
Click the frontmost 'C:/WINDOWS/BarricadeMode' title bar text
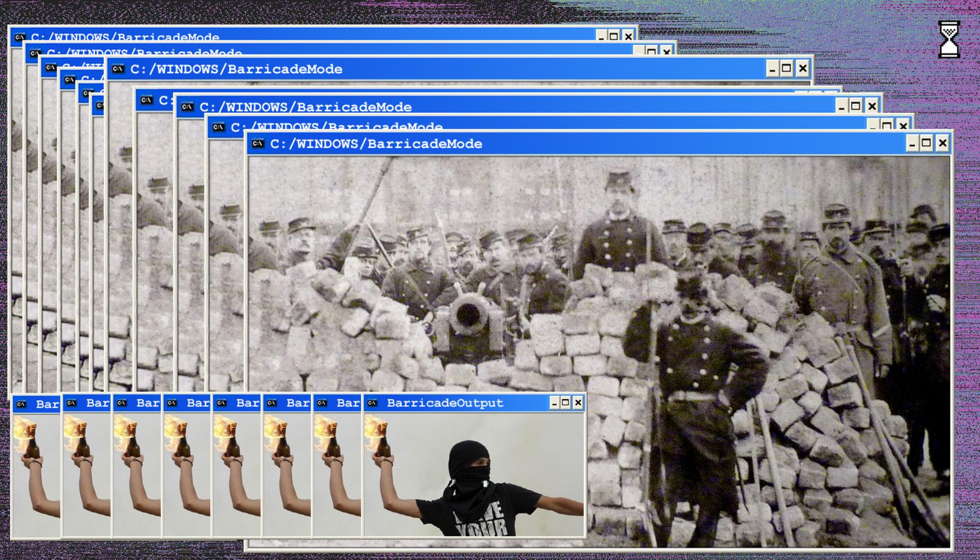pyautogui.click(x=376, y=144)
